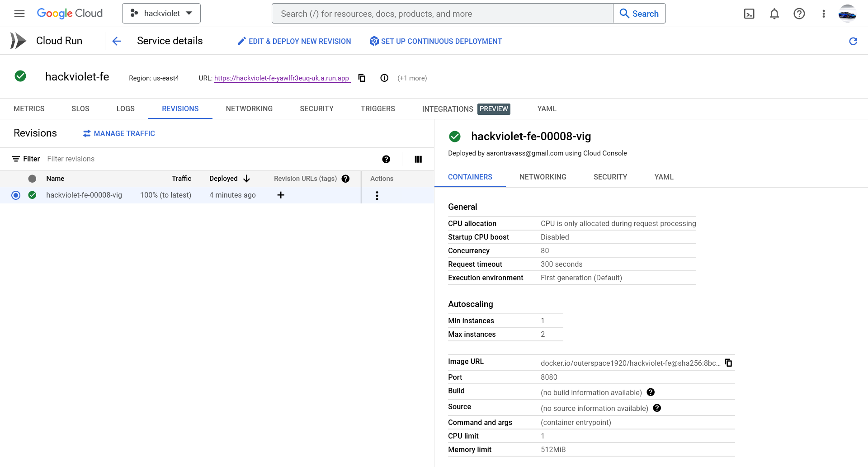
Task: Open Source information help icon
Action: (657, 408)
